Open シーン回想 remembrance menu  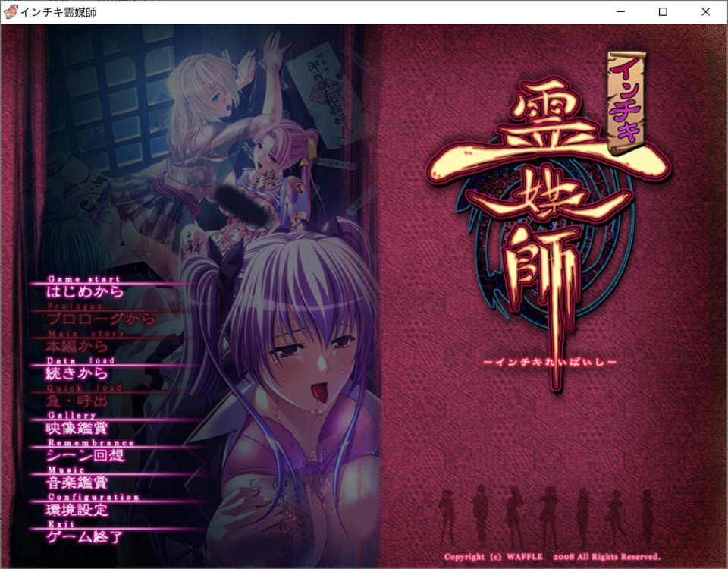(x=85, y=455)
